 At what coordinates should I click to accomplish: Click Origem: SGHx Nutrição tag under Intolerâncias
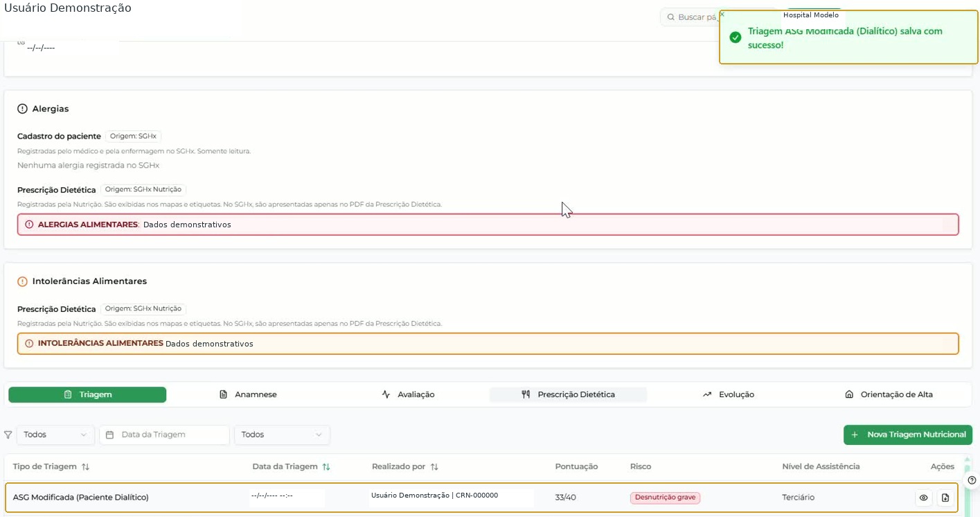(143, 309)
